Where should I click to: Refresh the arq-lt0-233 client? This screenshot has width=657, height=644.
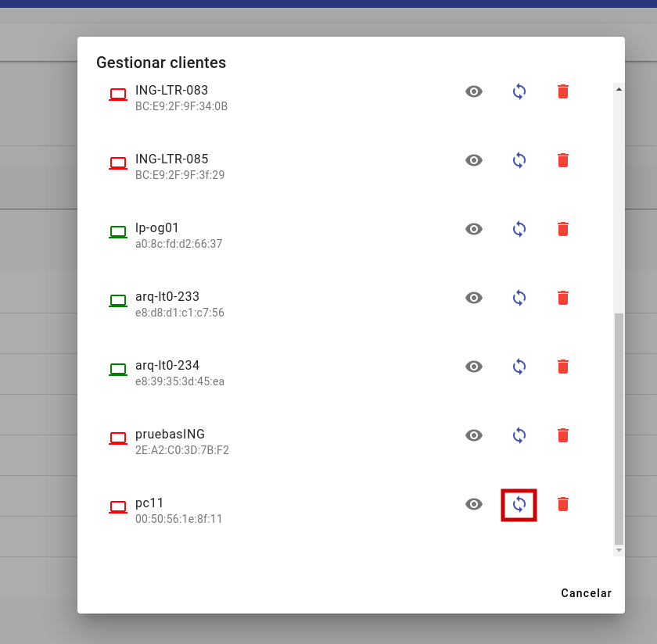click(519, 298)
